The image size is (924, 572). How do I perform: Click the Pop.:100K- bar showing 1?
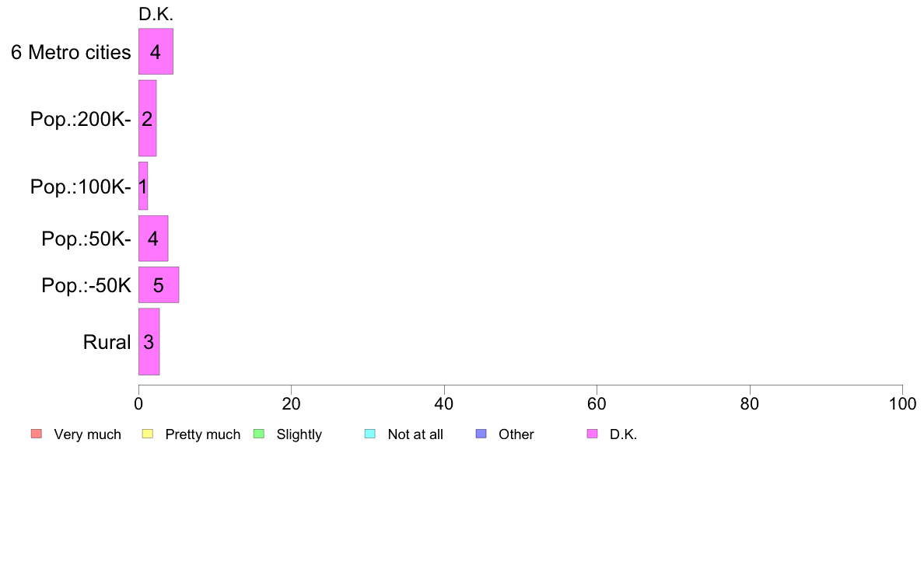point(143,186)
